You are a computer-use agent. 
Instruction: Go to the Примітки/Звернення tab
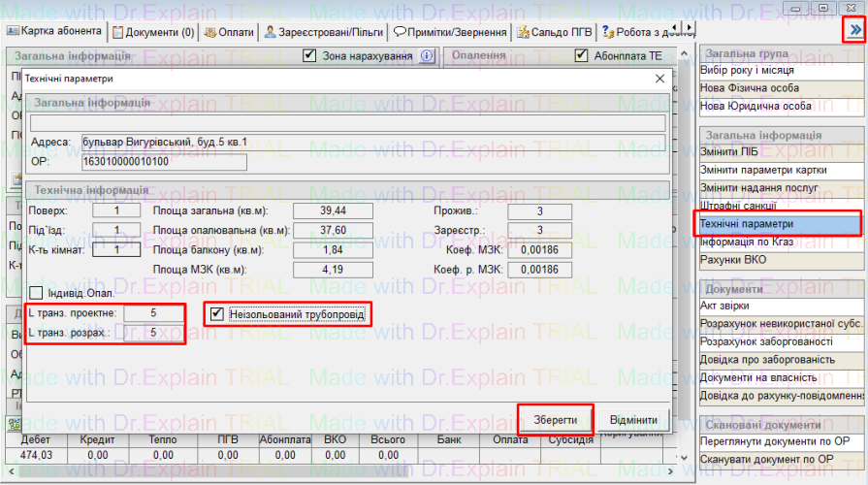450,32
